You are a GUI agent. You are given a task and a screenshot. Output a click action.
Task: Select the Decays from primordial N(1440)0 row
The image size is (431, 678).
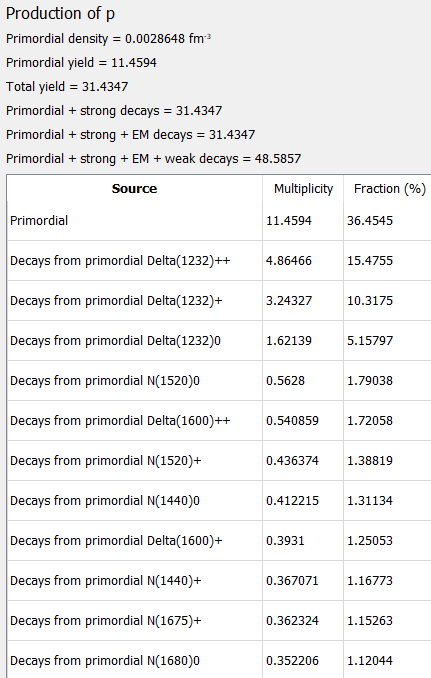(x=219, y=501)
